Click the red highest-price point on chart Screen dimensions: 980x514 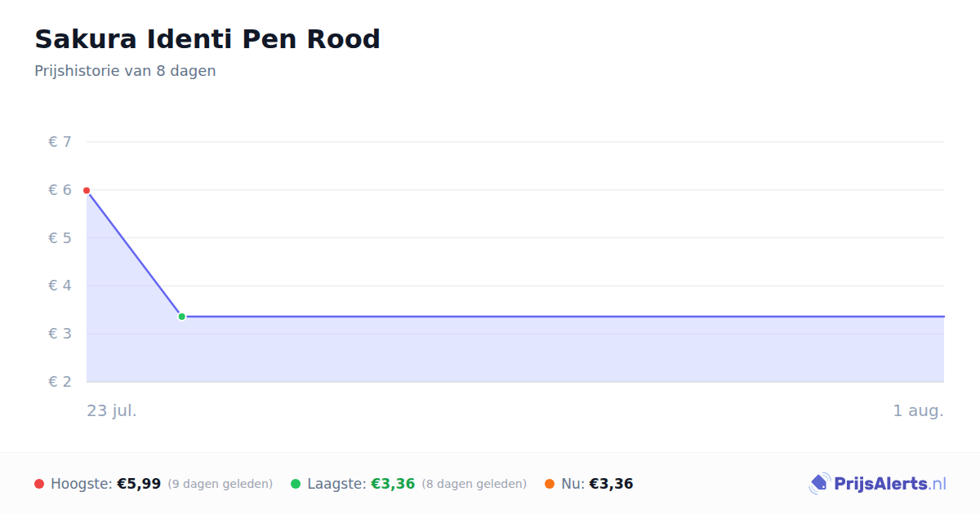click(x=87, y=190)
